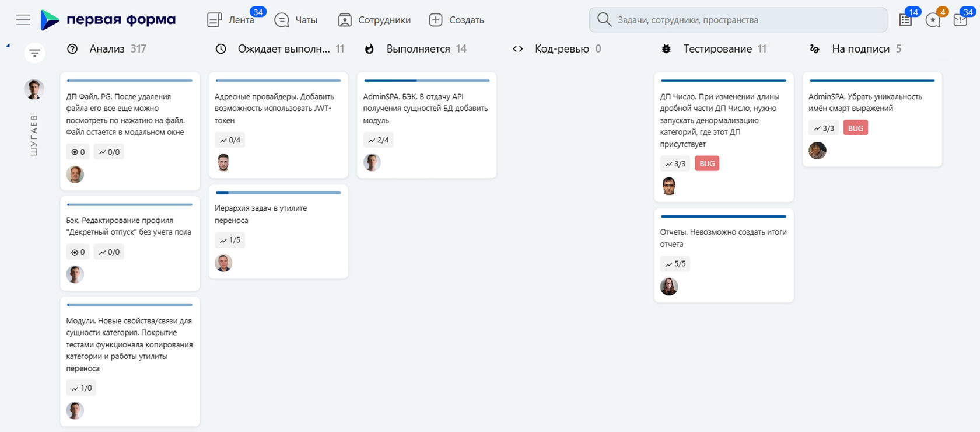Click the Код-ревью code brackets icon
This screenshot has width=980, height=432.
(517, 49)
